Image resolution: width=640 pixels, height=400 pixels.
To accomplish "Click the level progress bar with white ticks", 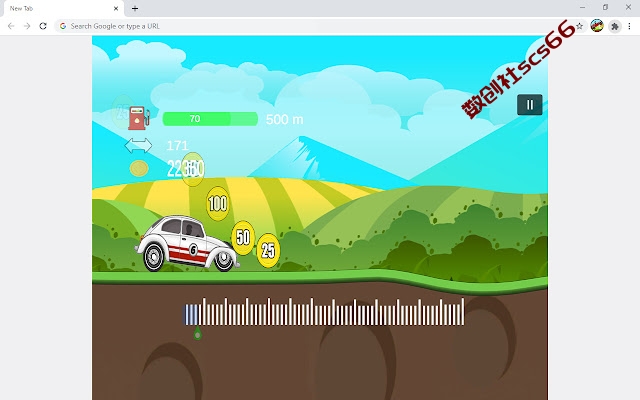I will point(324,312).
